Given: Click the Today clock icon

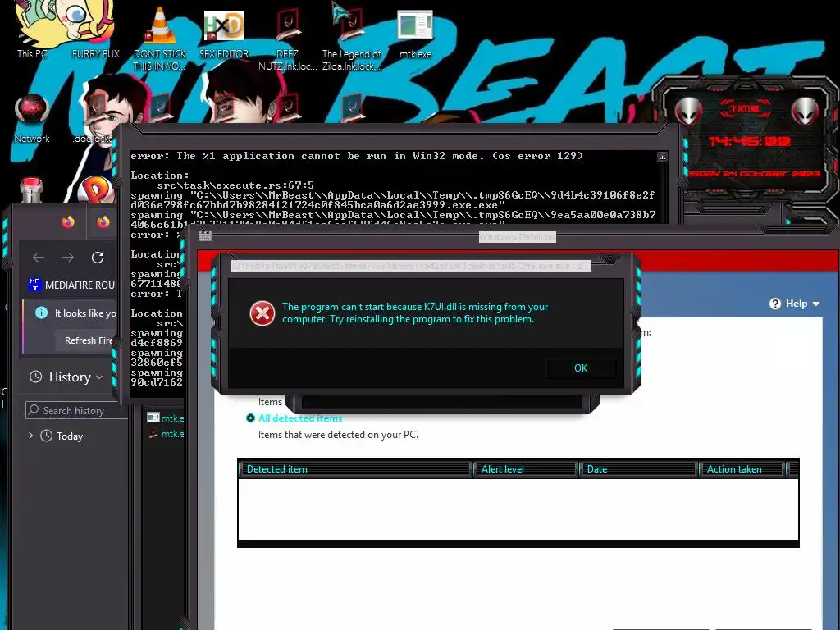Looking at the screenshot, I should 47,436.
